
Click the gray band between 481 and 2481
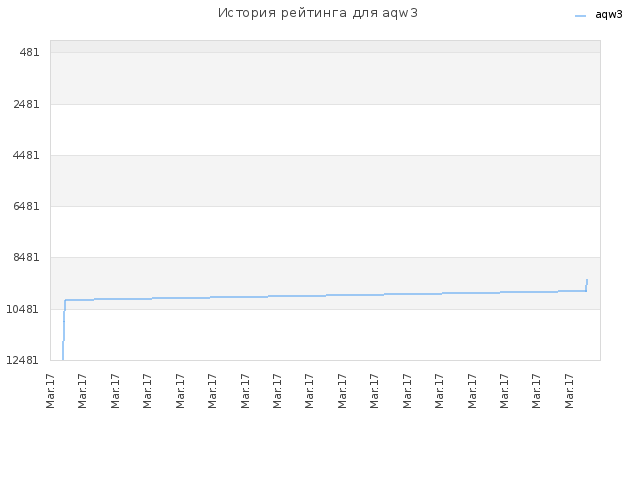(325, 78)
